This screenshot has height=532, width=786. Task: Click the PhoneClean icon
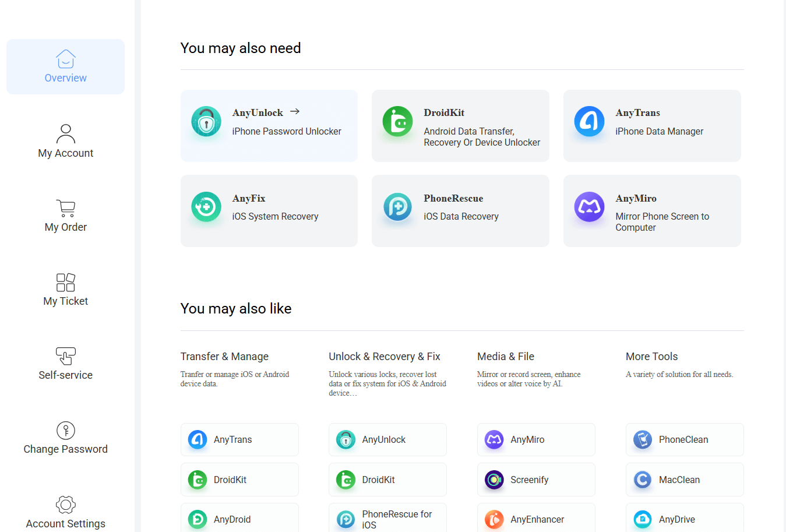point(643,439)
